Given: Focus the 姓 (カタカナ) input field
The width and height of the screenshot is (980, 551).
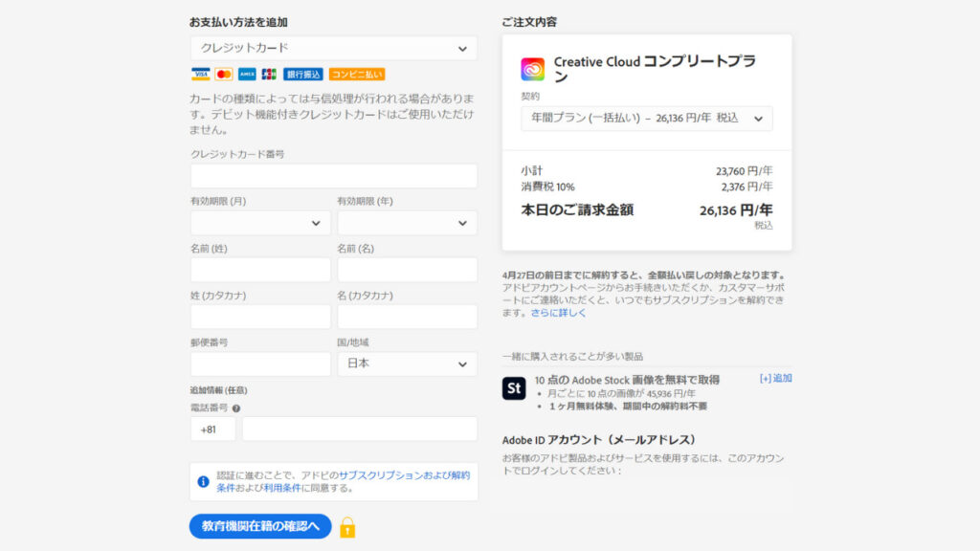Looking at the screenshot, I should click(x=260, y=317).
